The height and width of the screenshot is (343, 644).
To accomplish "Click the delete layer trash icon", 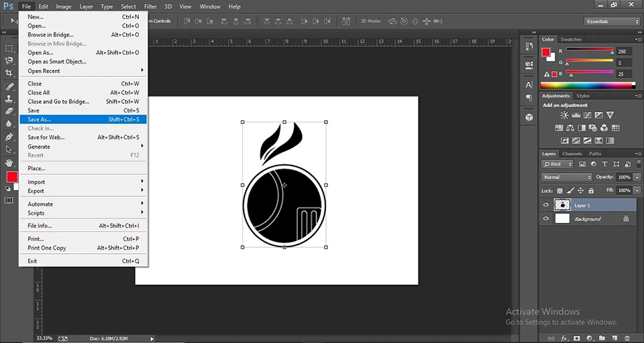I will pyautogui.click(x=627, y=338).
